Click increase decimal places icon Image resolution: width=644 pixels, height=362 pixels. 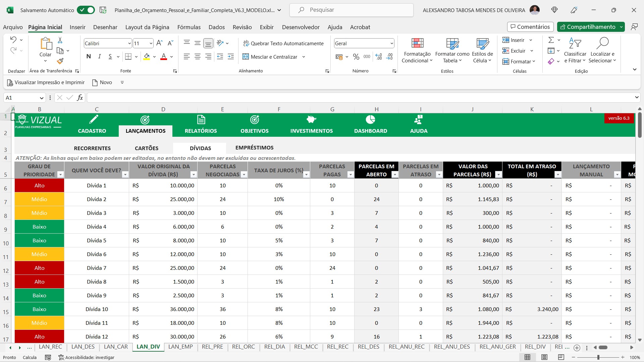[378, 57]
